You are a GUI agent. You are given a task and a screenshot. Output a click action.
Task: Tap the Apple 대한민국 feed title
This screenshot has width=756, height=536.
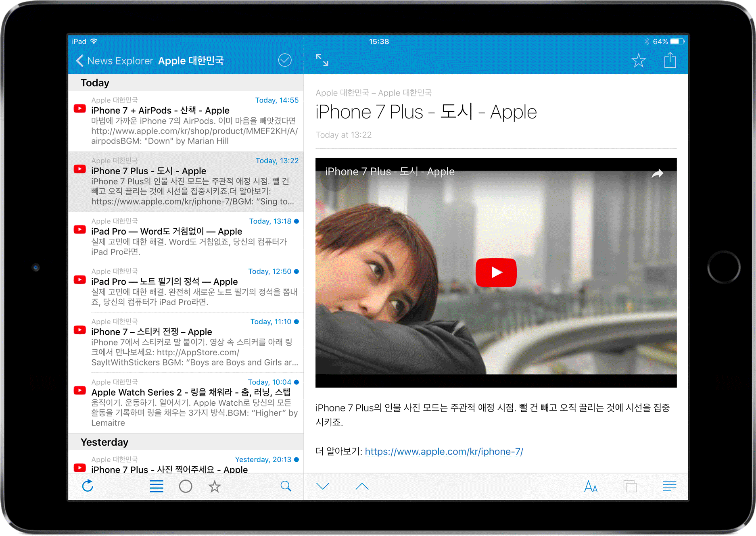pyautogui.click(x=191, y=61)
